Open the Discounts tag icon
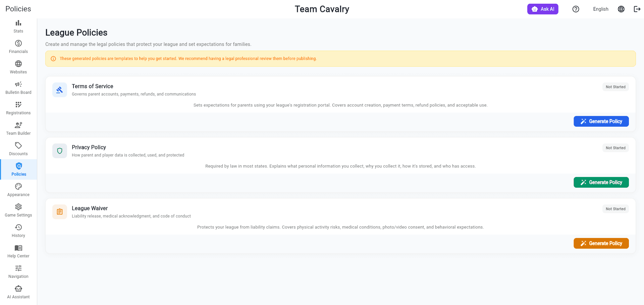The height and width of the screenshot is (305, 644). (18, 145)
